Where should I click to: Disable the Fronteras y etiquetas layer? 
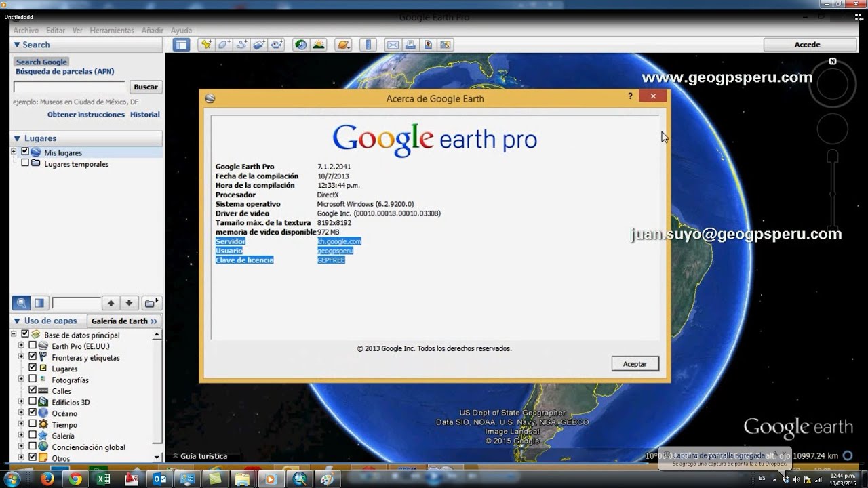pos(32,357)
